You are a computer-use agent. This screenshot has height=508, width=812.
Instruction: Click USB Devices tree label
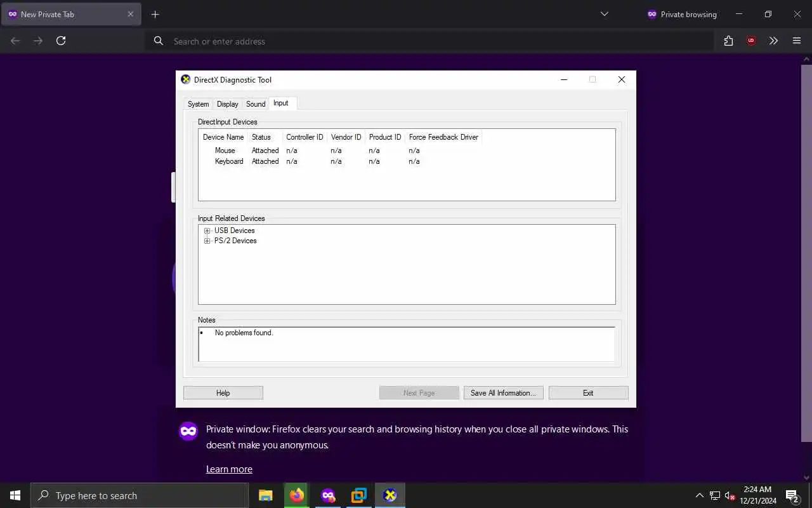235,231
